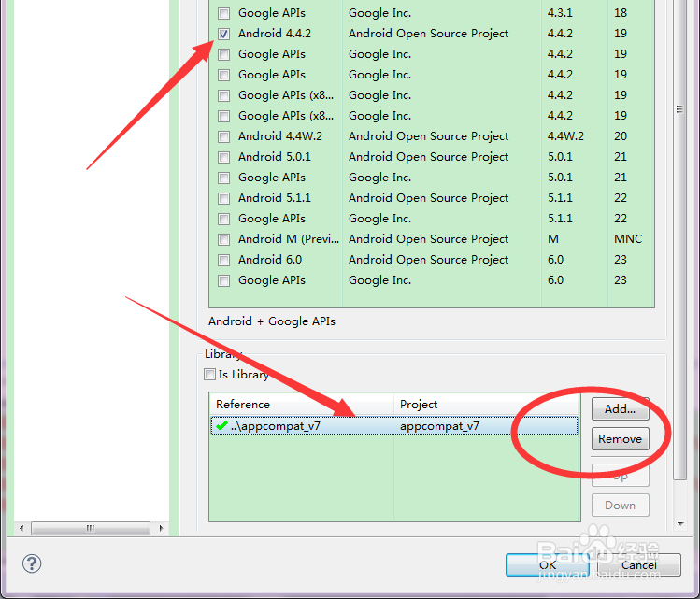Check the Android 5.0.1 checkbox
This screenshot has height=599, width=700.
[223, 157]
